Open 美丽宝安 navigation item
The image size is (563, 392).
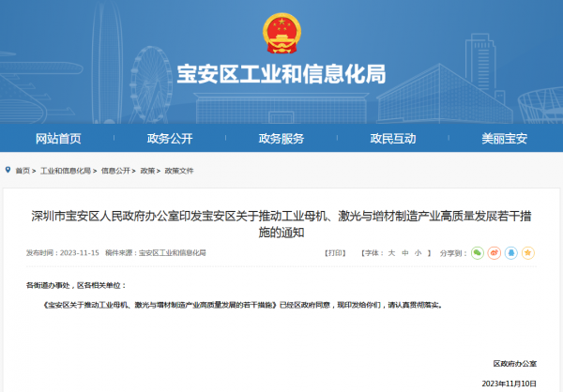click(505, 139)
